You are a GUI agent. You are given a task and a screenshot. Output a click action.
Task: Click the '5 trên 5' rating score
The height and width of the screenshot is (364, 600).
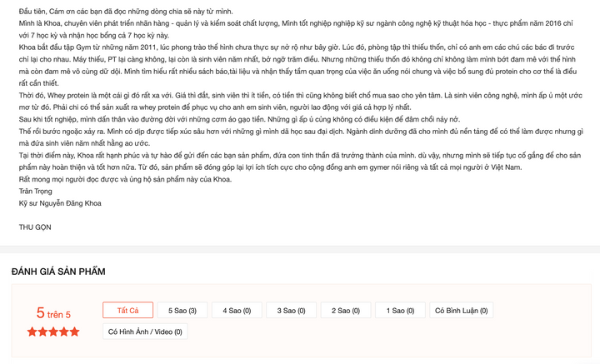[x=53, y=313]
